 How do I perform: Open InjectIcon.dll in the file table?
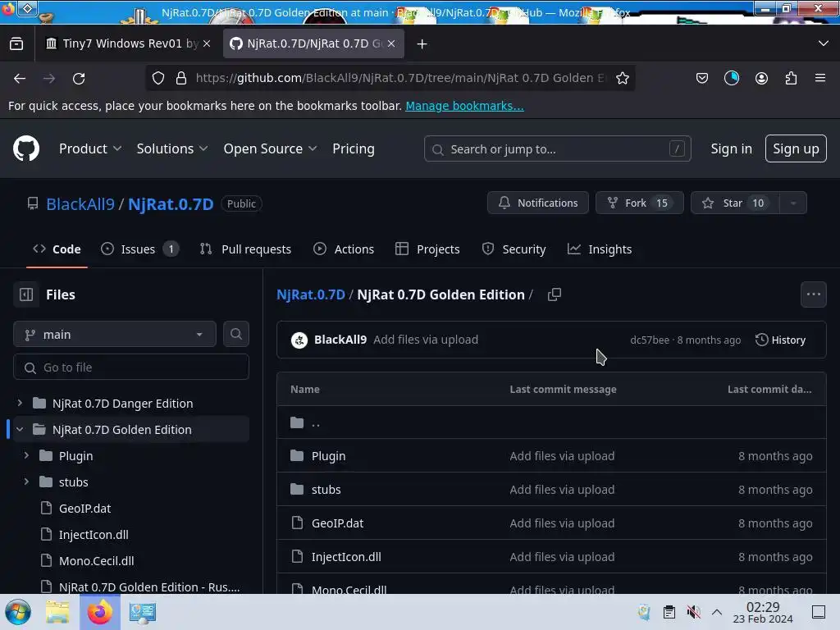(x=346, y=557)
